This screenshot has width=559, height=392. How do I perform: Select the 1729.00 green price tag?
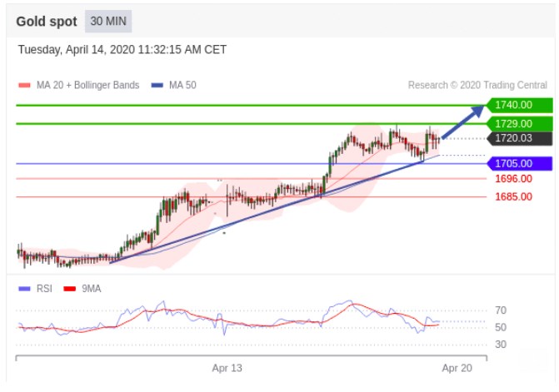pos(519,123)
